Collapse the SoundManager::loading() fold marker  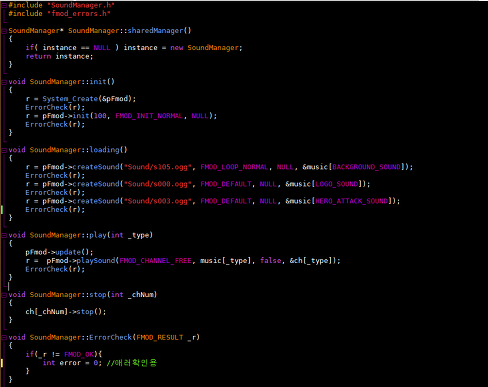click(4, 150)
